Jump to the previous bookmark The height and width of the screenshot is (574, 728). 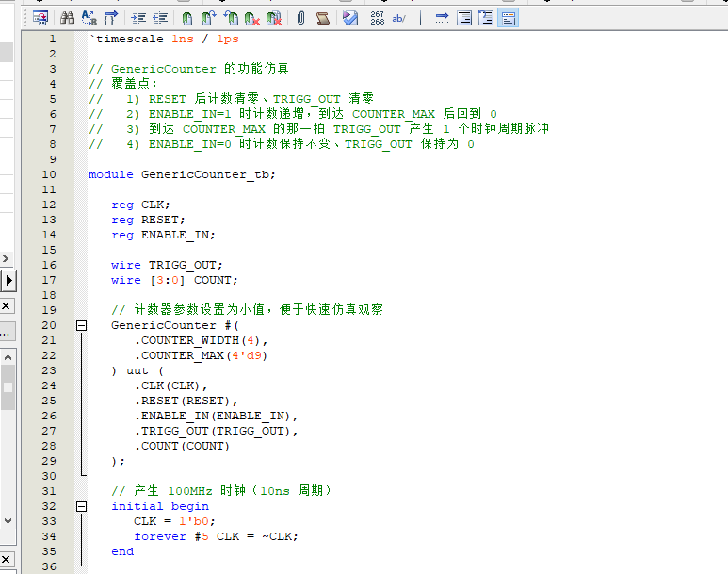tap(231, 19)
